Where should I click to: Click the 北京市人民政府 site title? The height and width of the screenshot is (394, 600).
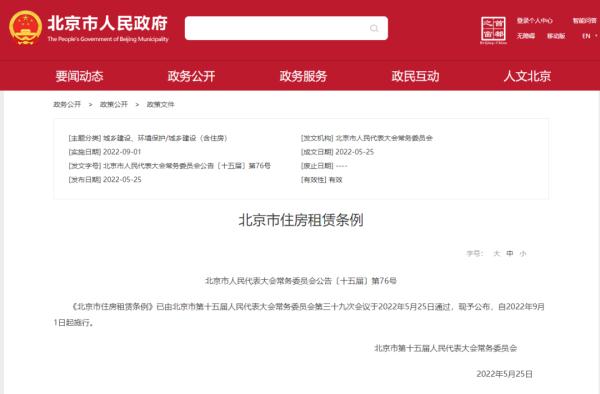(108, 23)
